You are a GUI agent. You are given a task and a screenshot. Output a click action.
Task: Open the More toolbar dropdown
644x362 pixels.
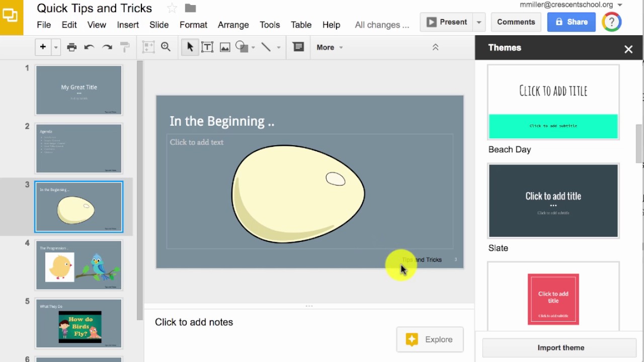(x=330, y=47)
